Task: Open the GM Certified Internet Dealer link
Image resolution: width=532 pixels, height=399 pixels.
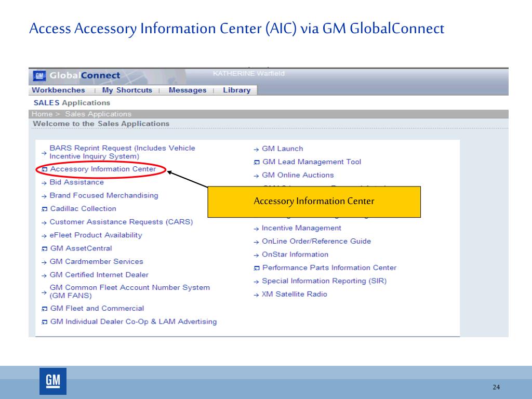Action: tap(99, 275)
